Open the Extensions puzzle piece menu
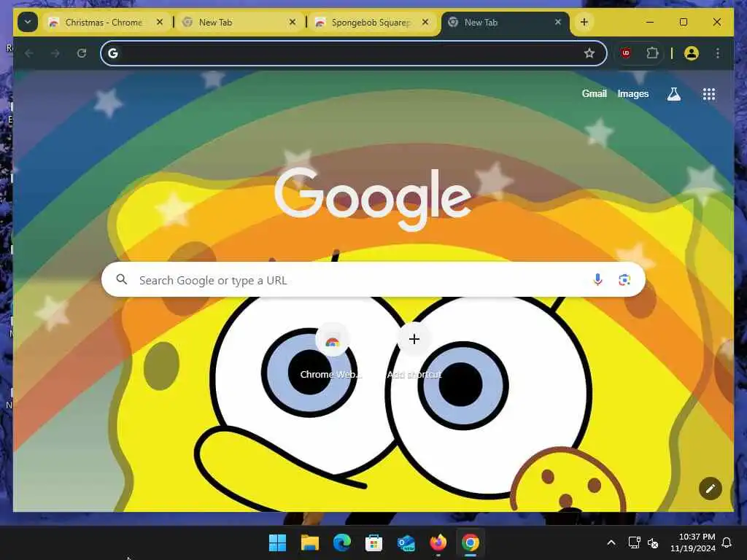The image size is (747, 560). click(x=652, y=53)
